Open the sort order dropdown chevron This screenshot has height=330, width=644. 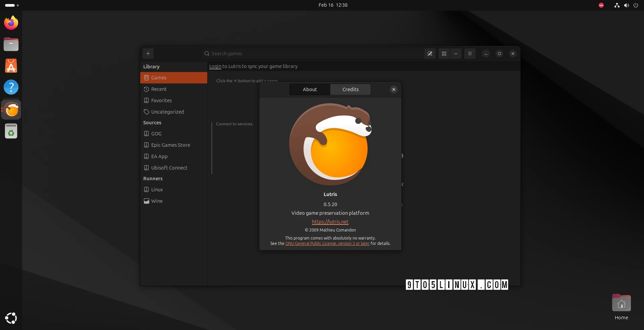(456, 54)
